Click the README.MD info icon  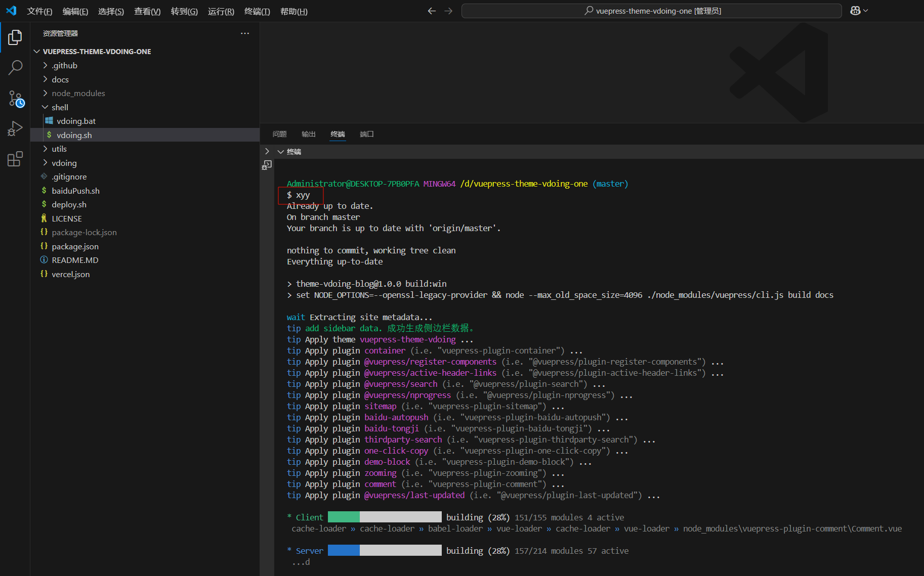click(44, 260)
